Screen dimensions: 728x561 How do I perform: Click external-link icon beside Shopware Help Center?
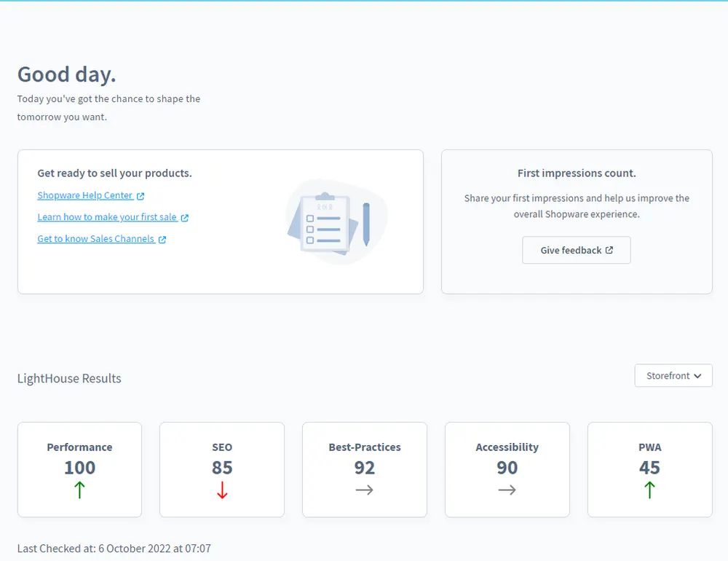click(x=141, y=196)
